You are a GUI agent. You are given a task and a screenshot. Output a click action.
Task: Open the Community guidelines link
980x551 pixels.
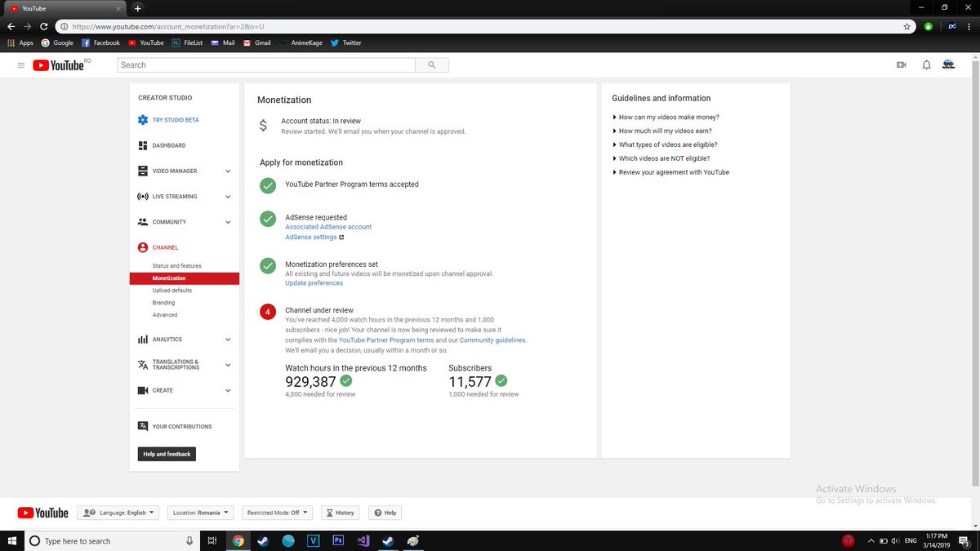pos(492,340)
